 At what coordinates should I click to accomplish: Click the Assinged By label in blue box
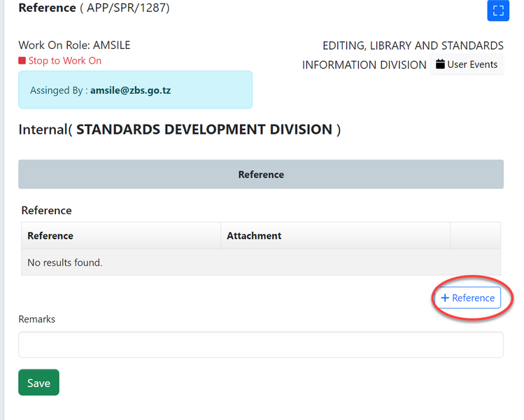[x=59, y=91]
